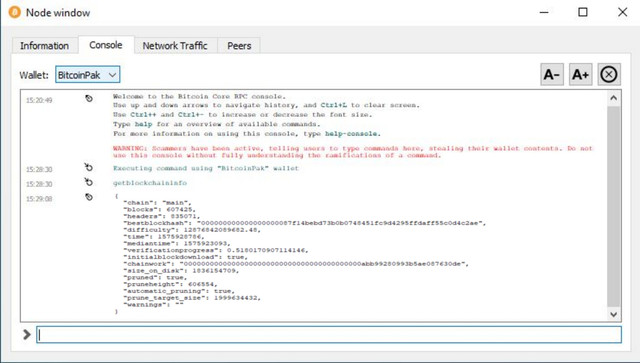This screenshot has height=363, width=640.
Task: Click the icon beside 'Executing command' line
Action: (x=89, y=167)
